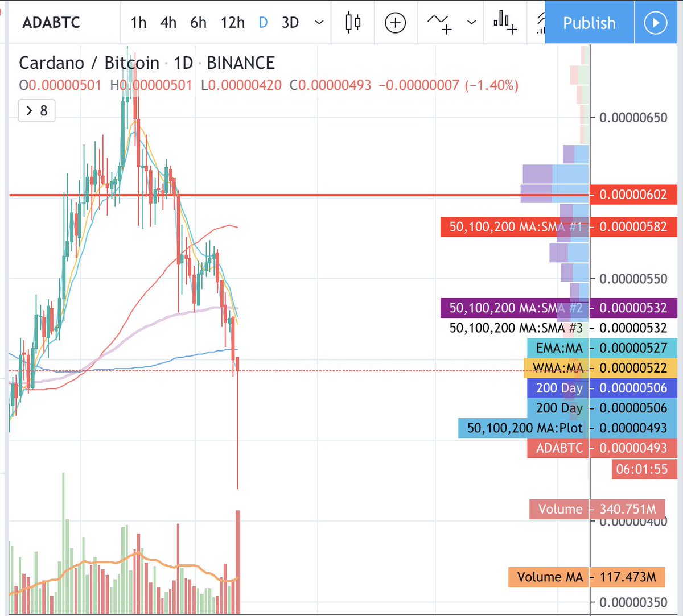Click the Compare symbol plus icon
This screenshot has height=616, width=683.
(x=396, y=23)
